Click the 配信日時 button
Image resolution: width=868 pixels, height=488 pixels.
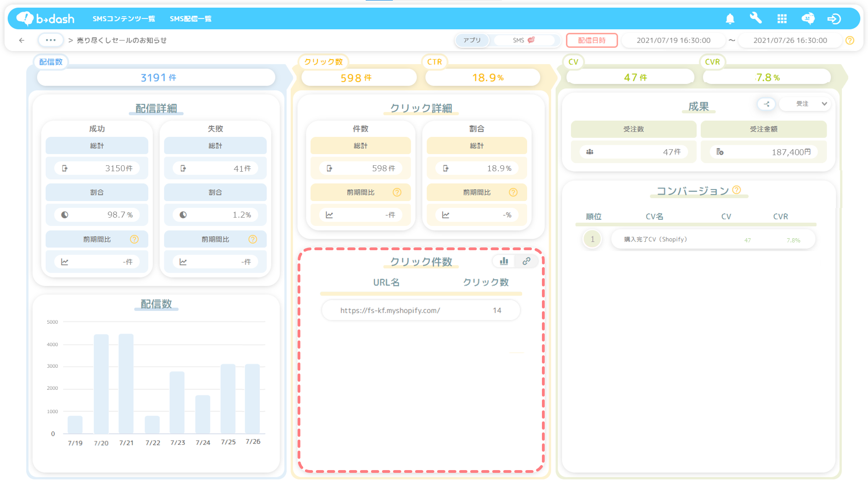point(592,40)
